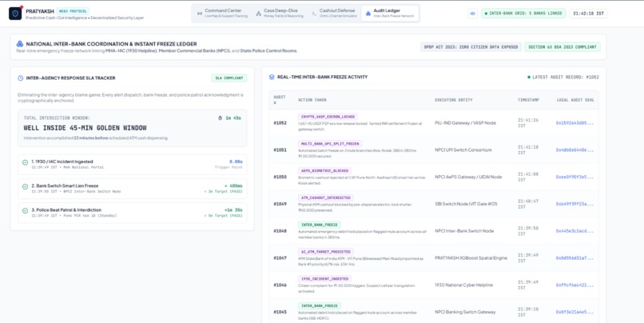
Task: Click executing entity PRATYAKSH XGBoost Spatial Engine
Action: (471, 258)
